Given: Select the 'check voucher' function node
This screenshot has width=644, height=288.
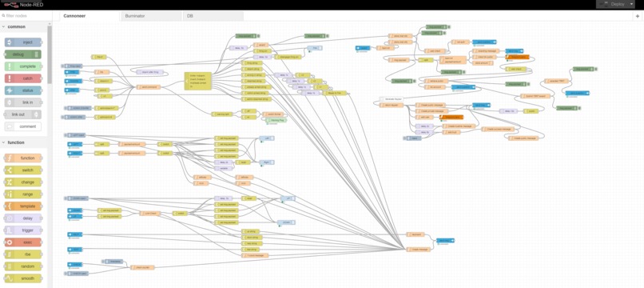Looking at the screenshot, I should click(142, 267).
